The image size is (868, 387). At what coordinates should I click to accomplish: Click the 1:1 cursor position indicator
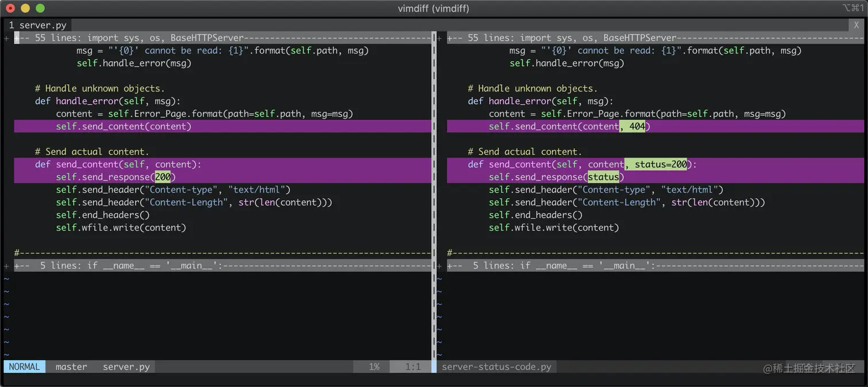pyautogui.click(x=412, y=366)
